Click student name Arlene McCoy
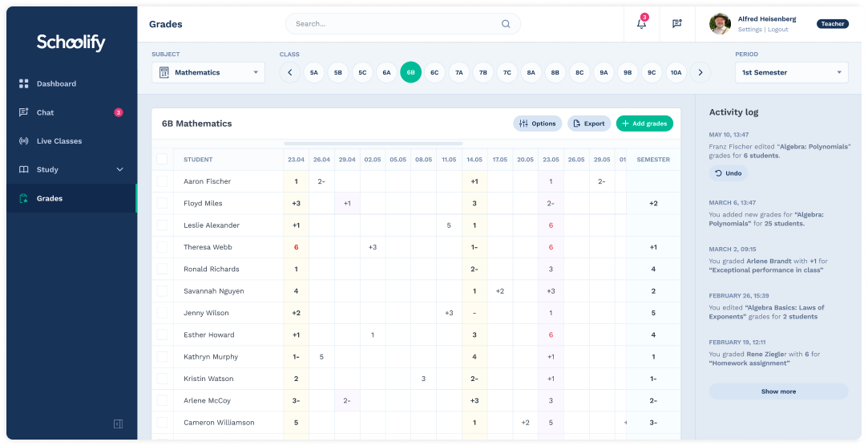This screenshot has width=868, height=446. [x=207, y=400]
